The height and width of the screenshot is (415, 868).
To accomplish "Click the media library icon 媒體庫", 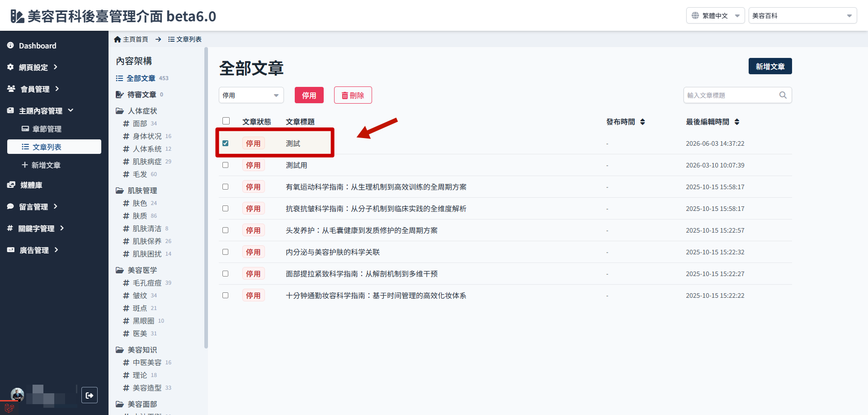I will click(11, 185).
